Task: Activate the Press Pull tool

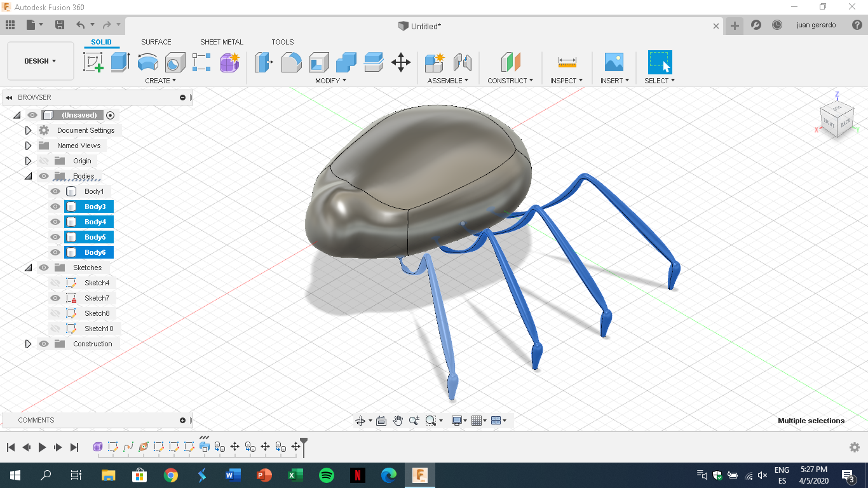Action: [263, 62]
